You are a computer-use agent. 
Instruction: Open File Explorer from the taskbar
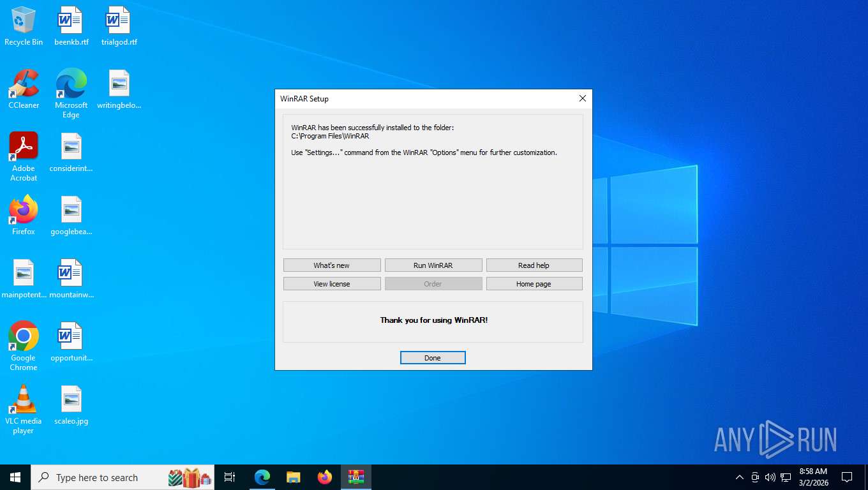(x=294, y=477)
